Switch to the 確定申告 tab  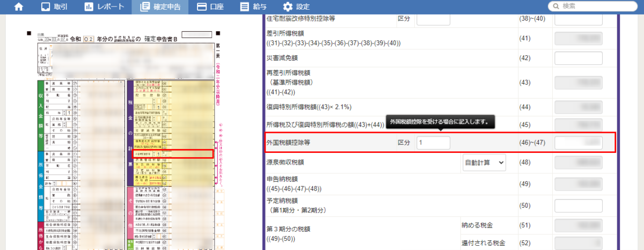pos(164,7)
